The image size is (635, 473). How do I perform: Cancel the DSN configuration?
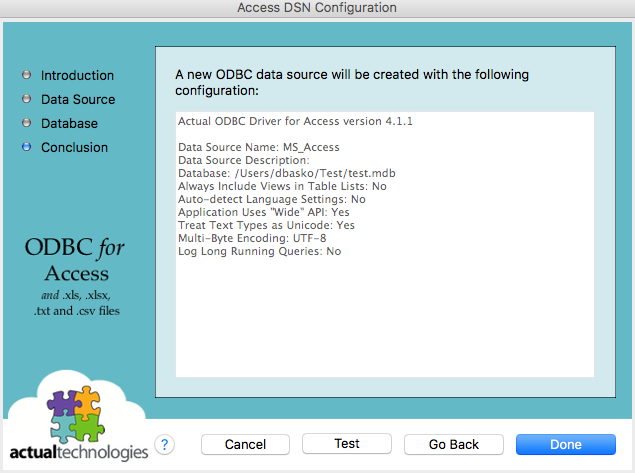click(x=245, y=444)
